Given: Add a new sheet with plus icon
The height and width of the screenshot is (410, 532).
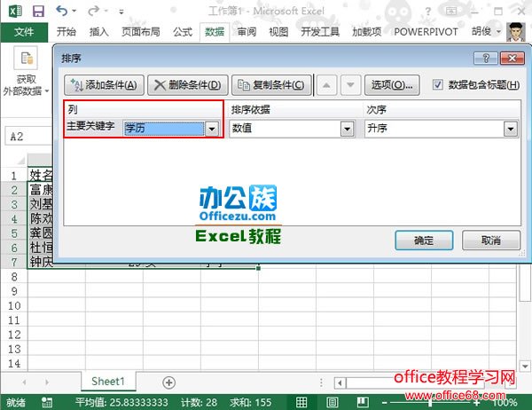Looking at the screenshot, I should click(168, 382).
